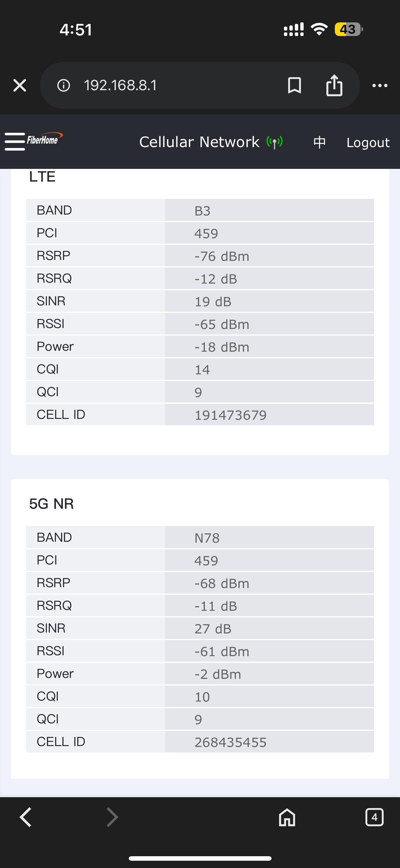Open the tab switcher showing 4 tabs
400x868 pixels.
click(x=374, y=817)
